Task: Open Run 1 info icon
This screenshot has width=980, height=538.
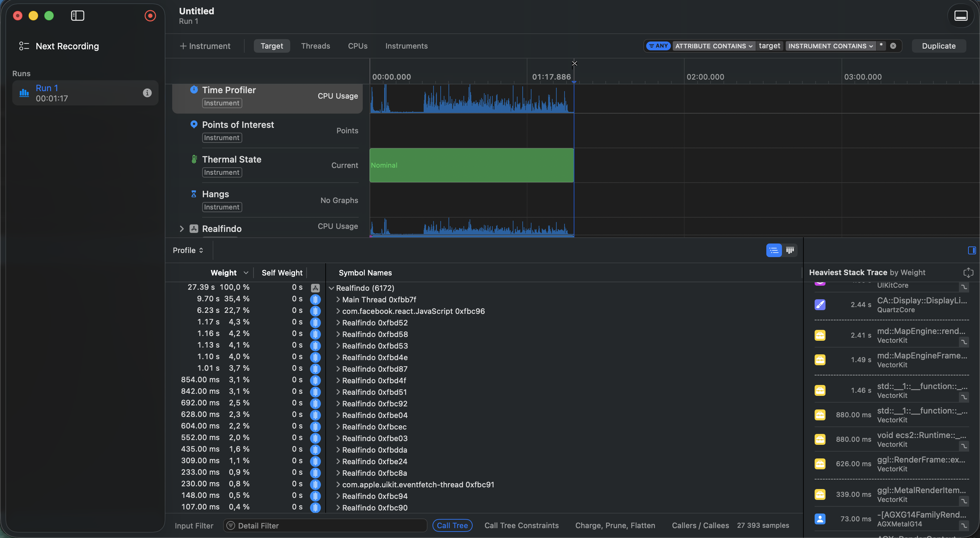Action: click(147, 93)
